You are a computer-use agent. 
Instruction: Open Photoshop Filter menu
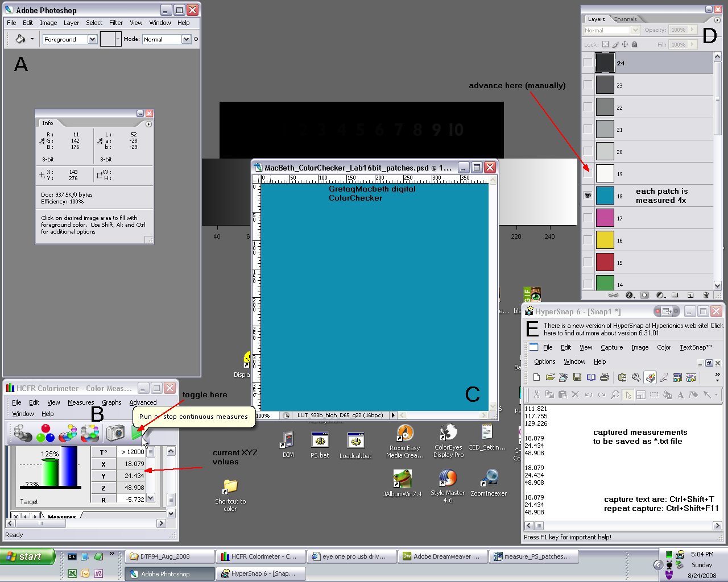pos(116,23)
